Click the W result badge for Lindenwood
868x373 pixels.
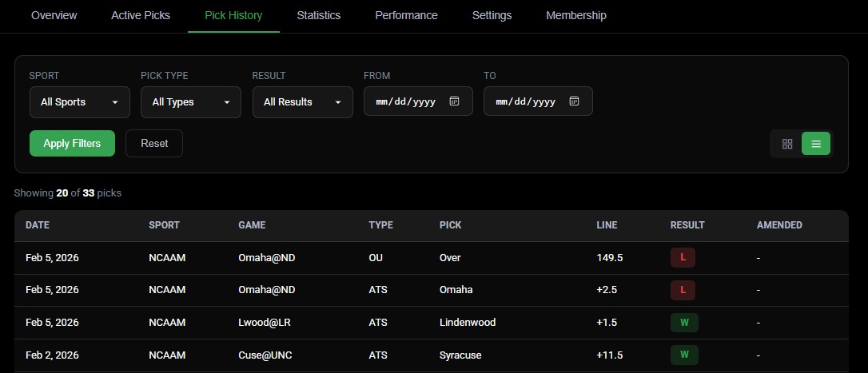(x=684, y=323)
